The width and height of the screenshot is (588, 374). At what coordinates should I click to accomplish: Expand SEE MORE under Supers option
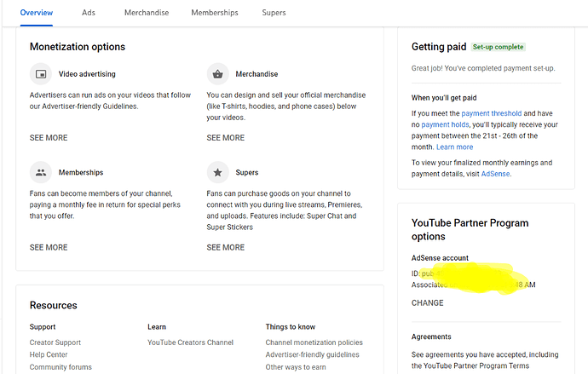point(226,248)
